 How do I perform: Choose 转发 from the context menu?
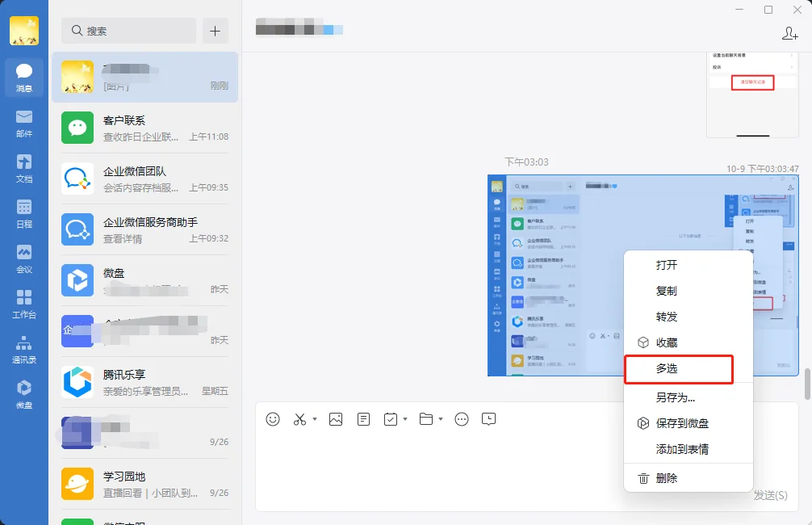click(x=689, y=317)
